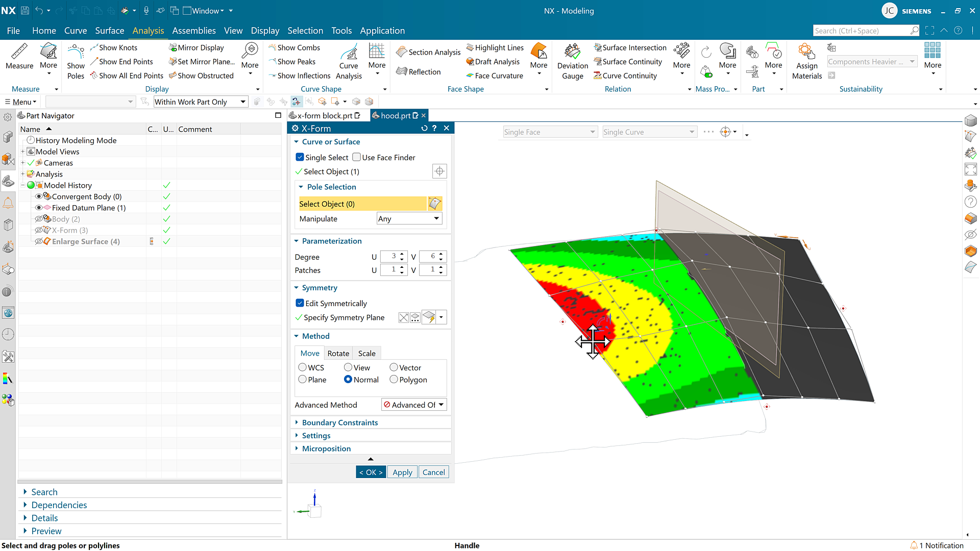This screenshot has height=551, width=980.
Task: Select the WCS radio button
Action: click(x=303, y=367)
